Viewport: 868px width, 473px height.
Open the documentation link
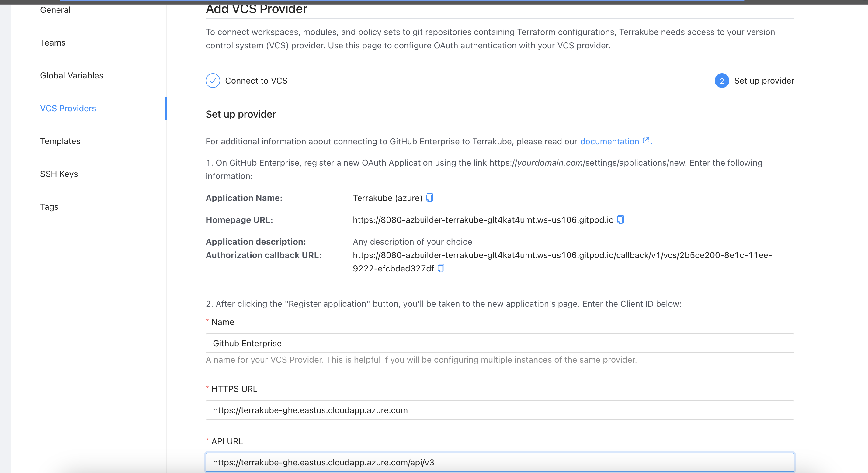tap(609, 141)
